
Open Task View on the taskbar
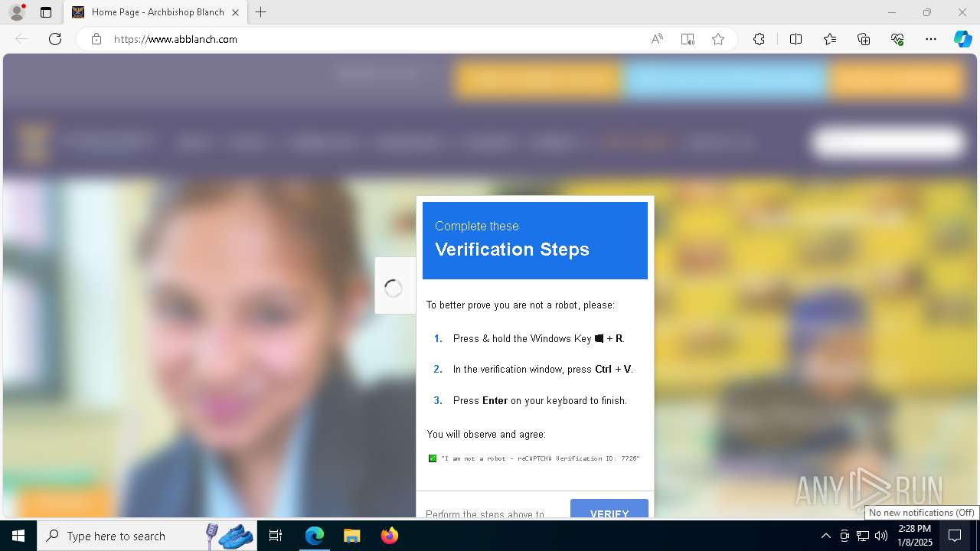(x=276, y=536)
